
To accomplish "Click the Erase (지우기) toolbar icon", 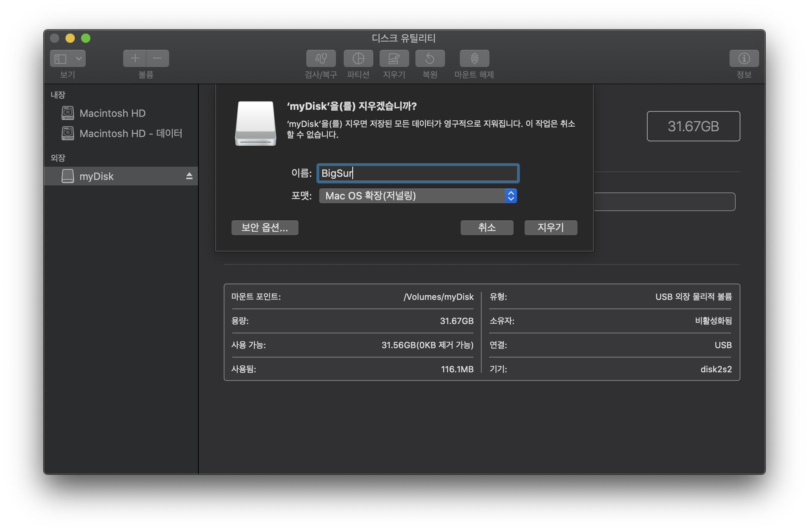I will [394, 58].
